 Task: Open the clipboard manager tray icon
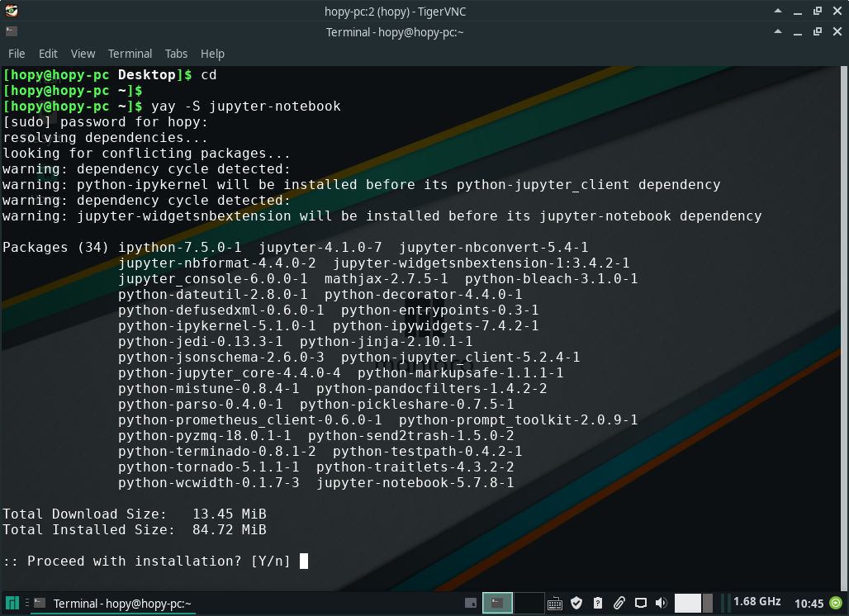coord(598,603)
